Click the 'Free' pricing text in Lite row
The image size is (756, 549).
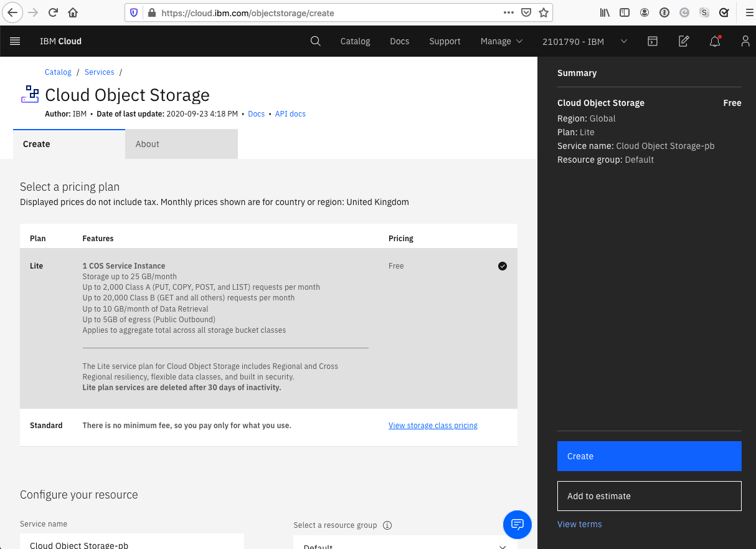[x=396, y=266]
